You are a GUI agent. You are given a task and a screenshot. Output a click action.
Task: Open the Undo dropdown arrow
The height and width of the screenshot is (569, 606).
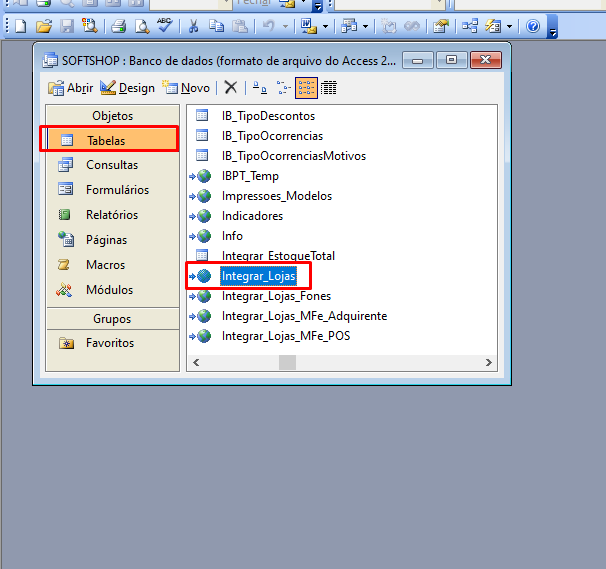(286, 26)
